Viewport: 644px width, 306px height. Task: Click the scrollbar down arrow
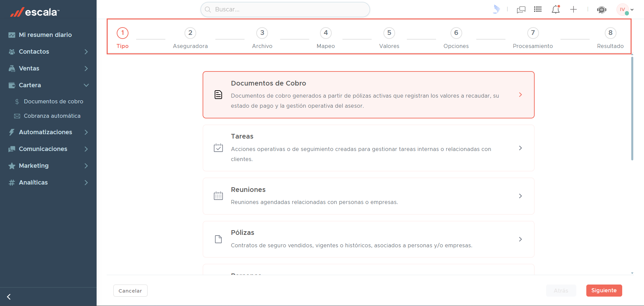tap(632, 273)
